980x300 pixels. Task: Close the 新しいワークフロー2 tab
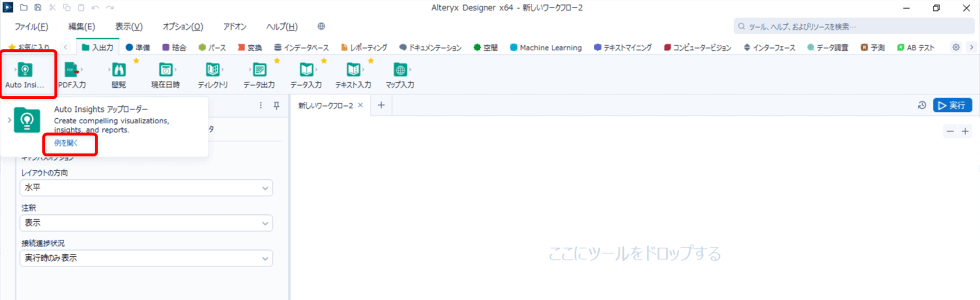361,105
